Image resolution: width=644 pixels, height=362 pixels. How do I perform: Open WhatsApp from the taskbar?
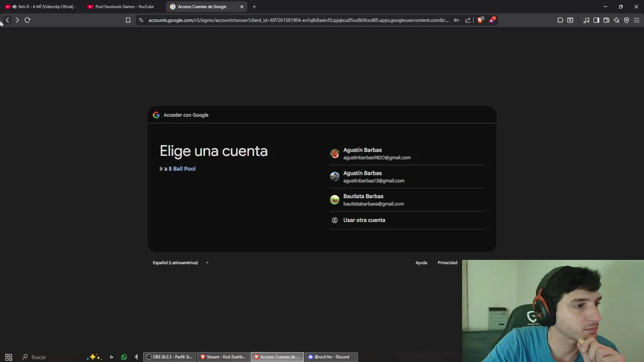pos(124,357)
